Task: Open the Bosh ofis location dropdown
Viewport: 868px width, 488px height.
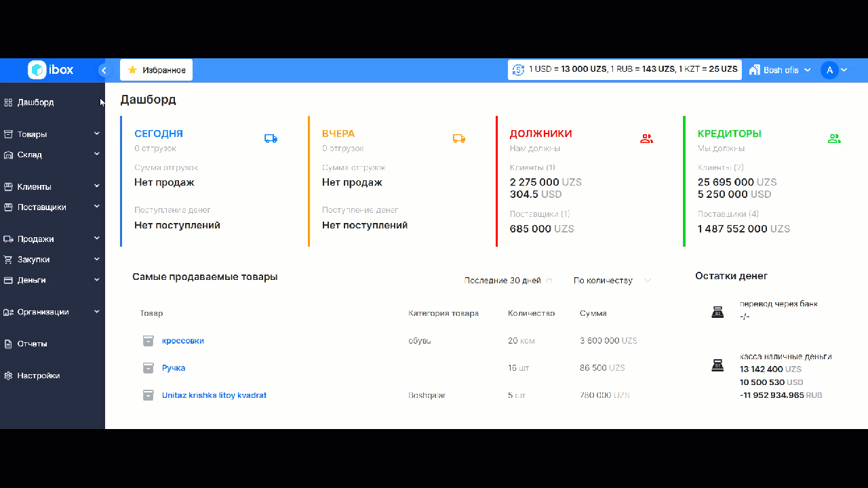Action: [x=780, y=69]
